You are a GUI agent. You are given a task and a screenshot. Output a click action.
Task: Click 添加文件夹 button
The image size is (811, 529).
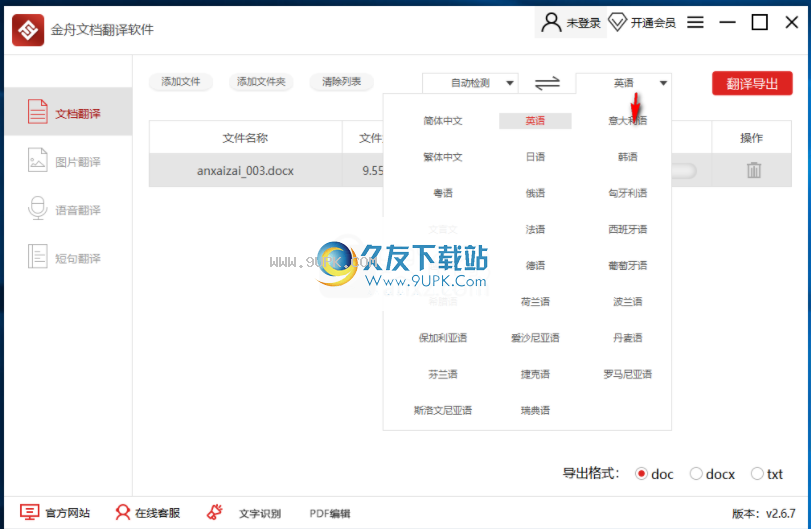[x=261, y=82]
